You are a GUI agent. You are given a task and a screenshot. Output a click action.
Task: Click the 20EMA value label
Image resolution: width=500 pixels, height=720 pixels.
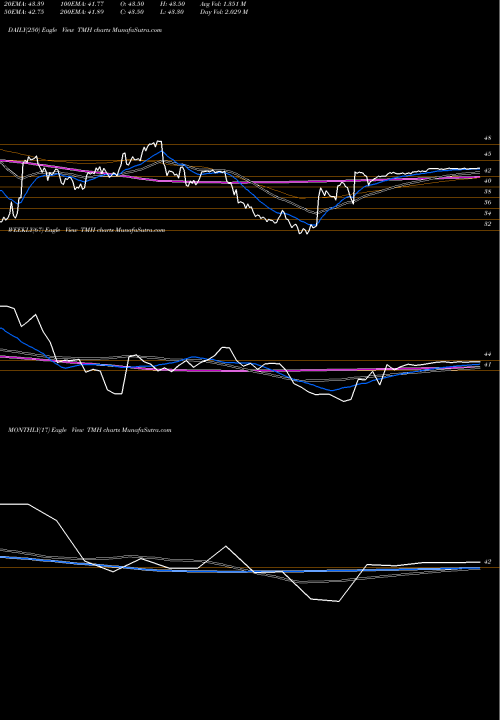click(x=24, y=4)
